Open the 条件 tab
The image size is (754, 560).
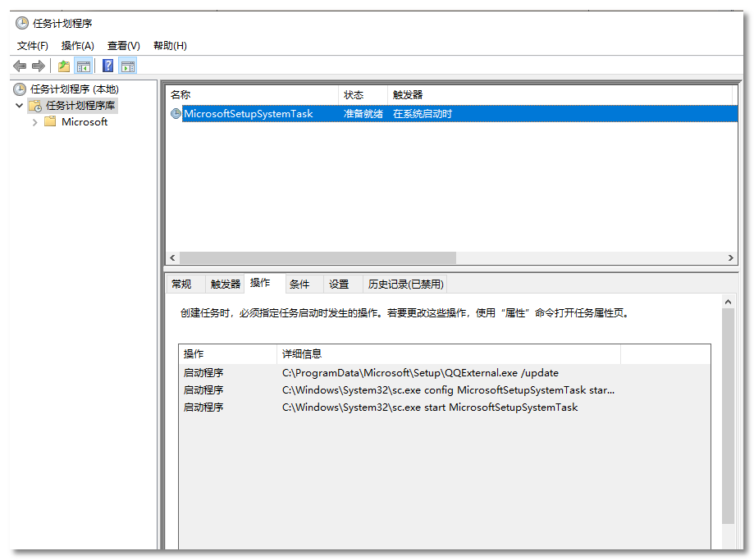[299, 285]
